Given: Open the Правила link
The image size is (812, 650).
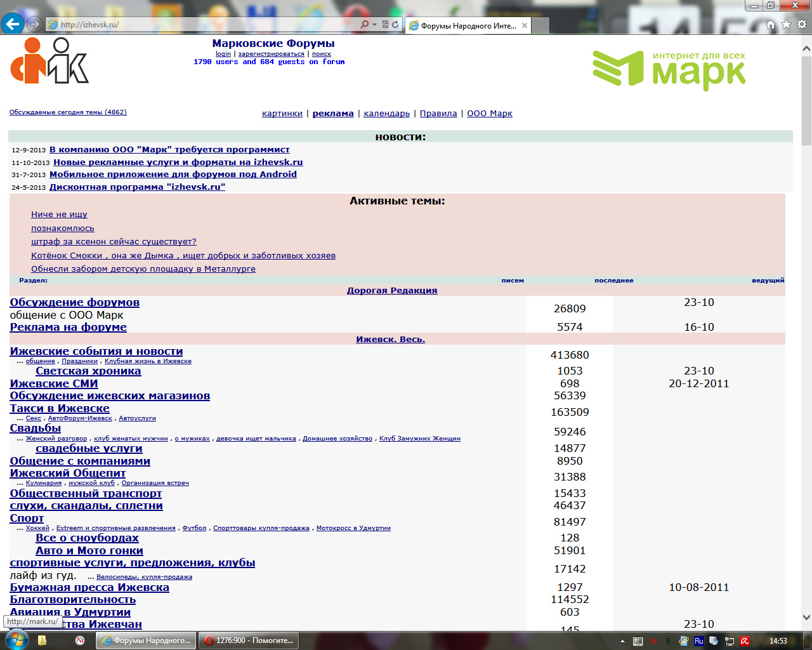Looking at the screenshot, I should (438, 114).
